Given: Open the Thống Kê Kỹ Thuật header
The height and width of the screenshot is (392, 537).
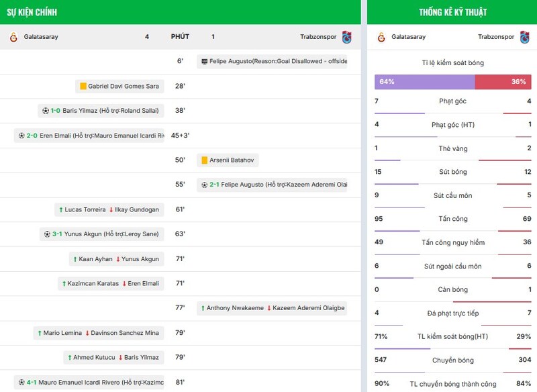Looking at the screenshot, I should click(452, 12).
